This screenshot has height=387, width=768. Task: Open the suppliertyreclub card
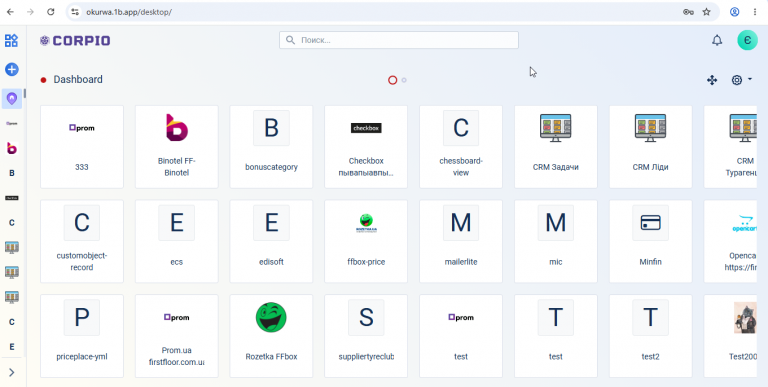pos(366,336)
